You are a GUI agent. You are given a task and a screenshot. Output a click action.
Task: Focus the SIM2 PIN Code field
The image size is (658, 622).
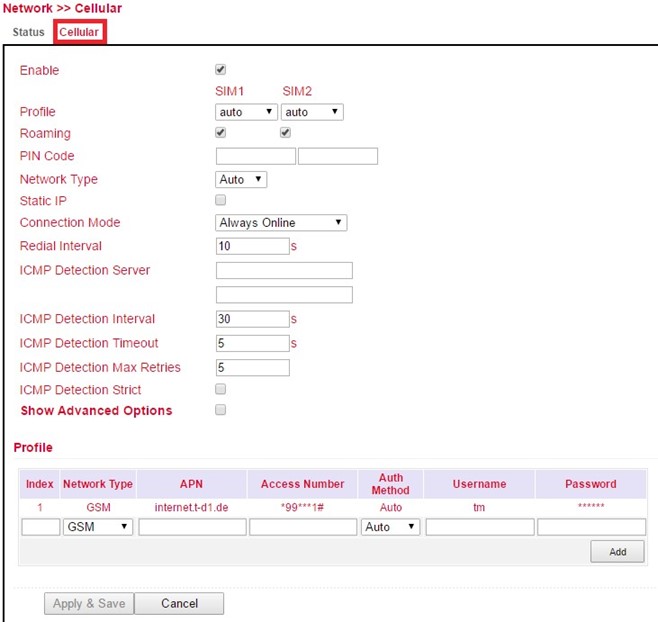[338, 156]
